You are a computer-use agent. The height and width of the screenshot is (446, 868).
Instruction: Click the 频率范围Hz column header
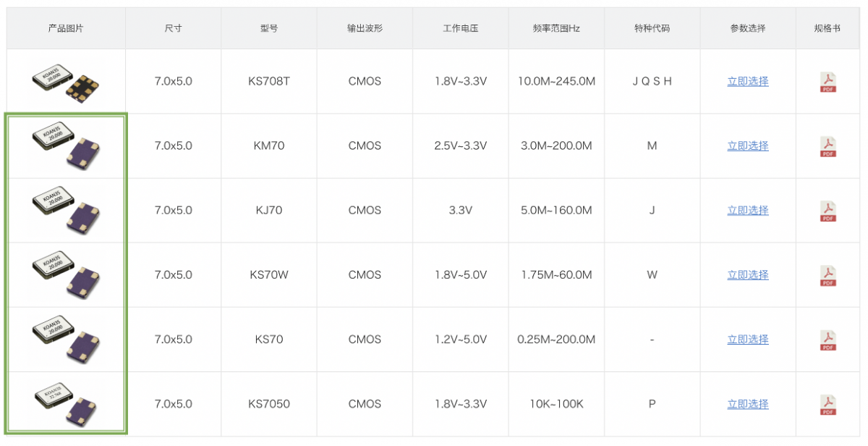click(556, 28)
